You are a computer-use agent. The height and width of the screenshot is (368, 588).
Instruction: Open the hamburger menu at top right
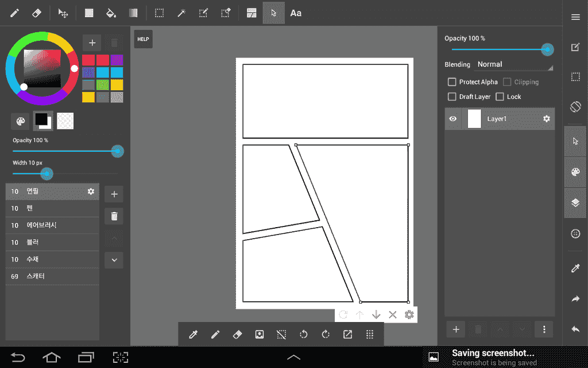pyautogui.click(x=575, y=17)
